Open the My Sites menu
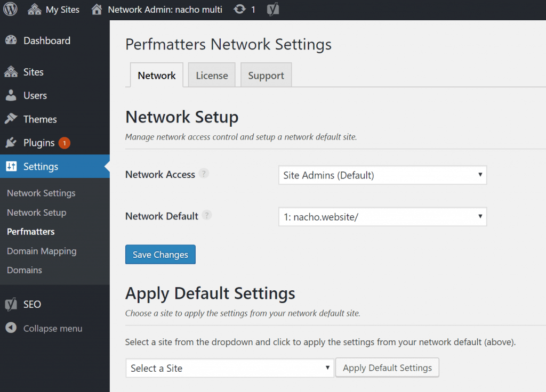546x392 pixels. click(x=54, y=10)
